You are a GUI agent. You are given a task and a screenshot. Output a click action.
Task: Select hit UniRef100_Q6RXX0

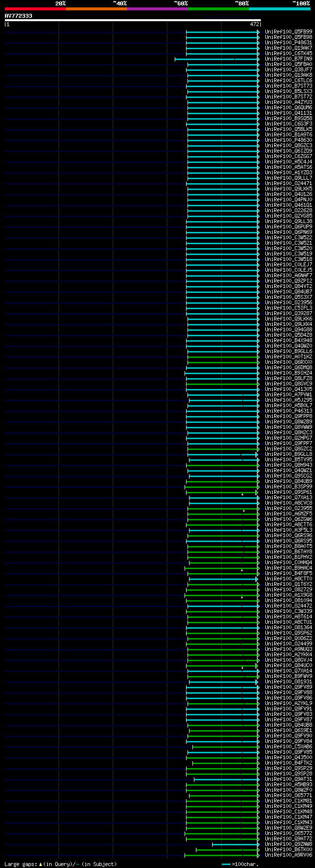coord(288,362)
